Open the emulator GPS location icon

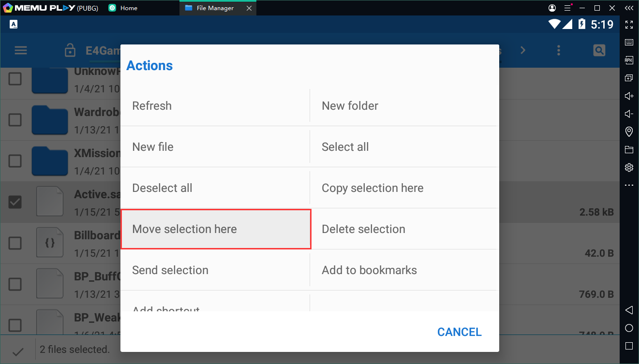click(629, 131)
